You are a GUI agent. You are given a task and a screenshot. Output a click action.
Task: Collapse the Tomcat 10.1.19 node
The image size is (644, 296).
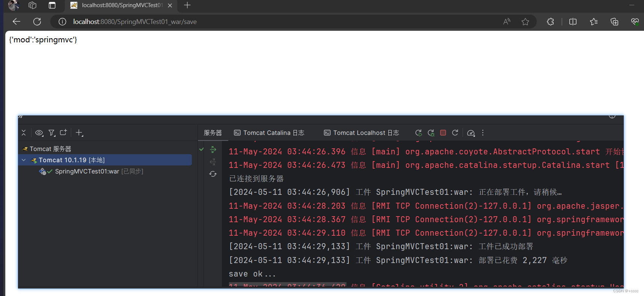pyautogui.click(x=24, y=160)
